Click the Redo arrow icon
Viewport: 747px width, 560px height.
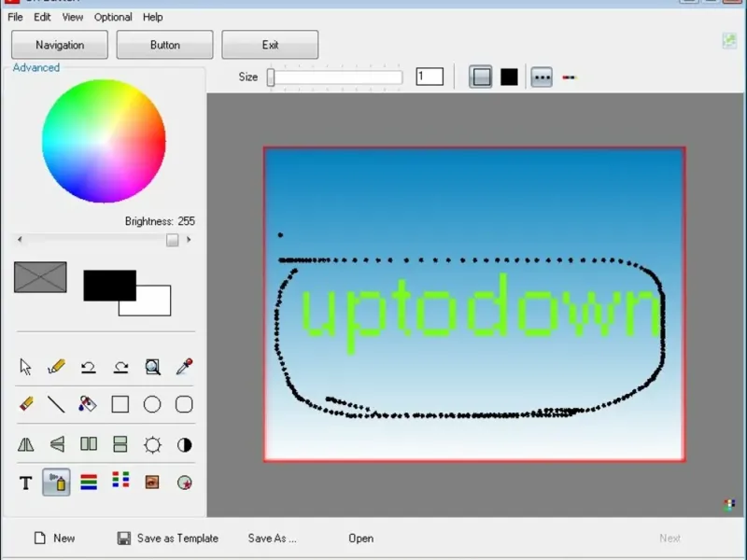pos(120,367)
